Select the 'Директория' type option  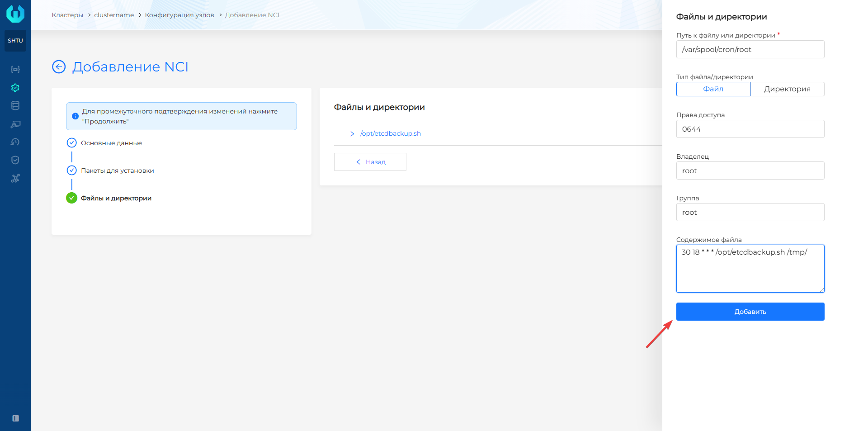click(x=788, y=89)
